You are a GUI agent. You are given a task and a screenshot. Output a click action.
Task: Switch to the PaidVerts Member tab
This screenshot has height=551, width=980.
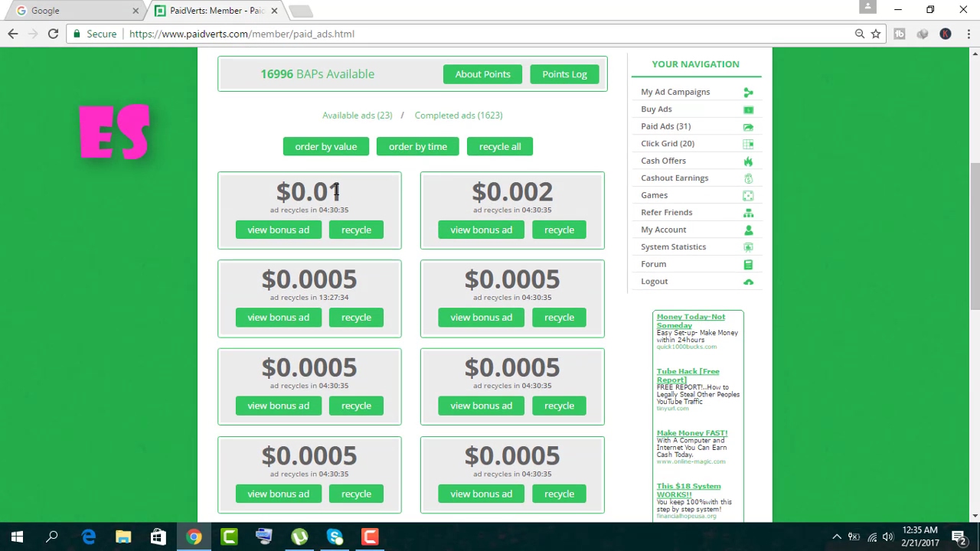click(x=217, y=11)
